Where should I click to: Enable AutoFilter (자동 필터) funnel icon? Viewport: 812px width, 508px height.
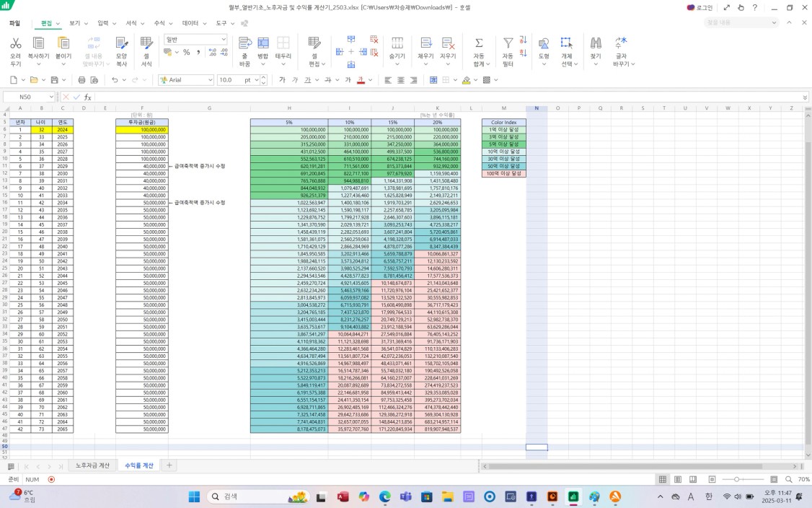click(x=508, y=43)
